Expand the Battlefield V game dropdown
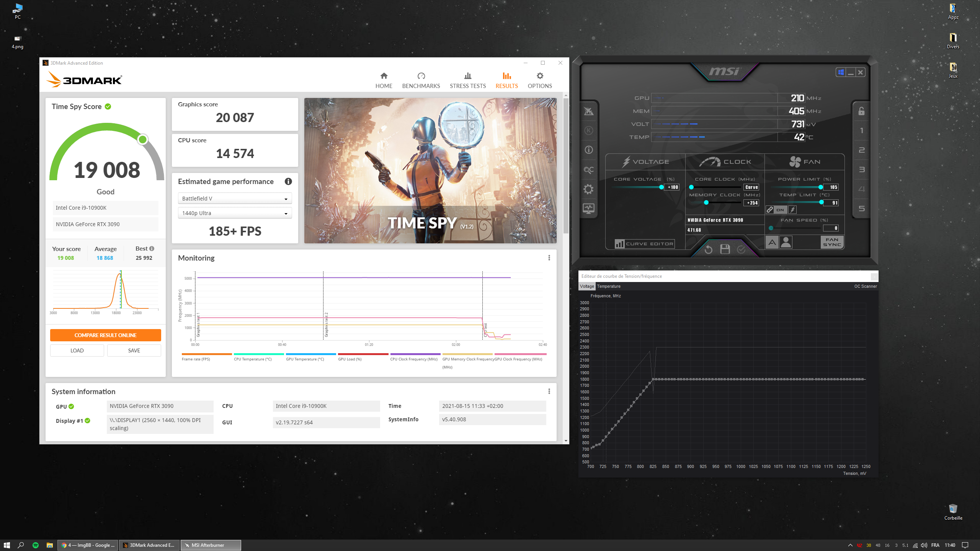 pyautogui.click(x=235, y=199)
